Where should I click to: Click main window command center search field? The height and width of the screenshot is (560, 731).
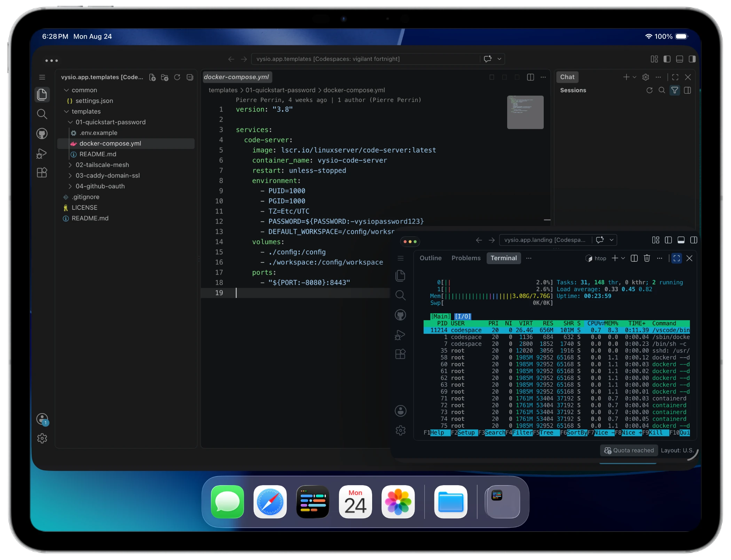pos(365,59)
